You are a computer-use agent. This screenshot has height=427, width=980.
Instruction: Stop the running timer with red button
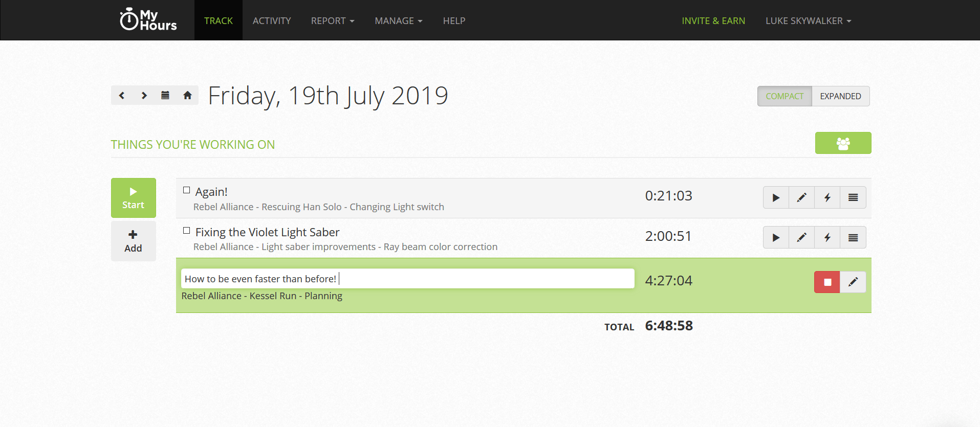827,282
